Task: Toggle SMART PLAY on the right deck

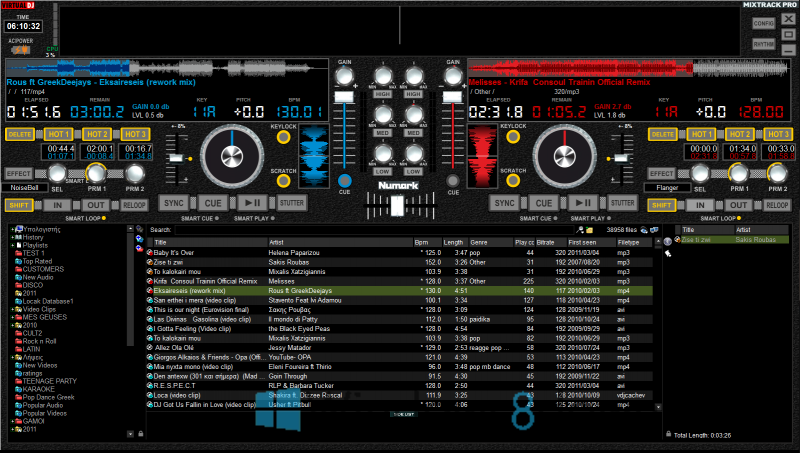Action: pos(590,218)
